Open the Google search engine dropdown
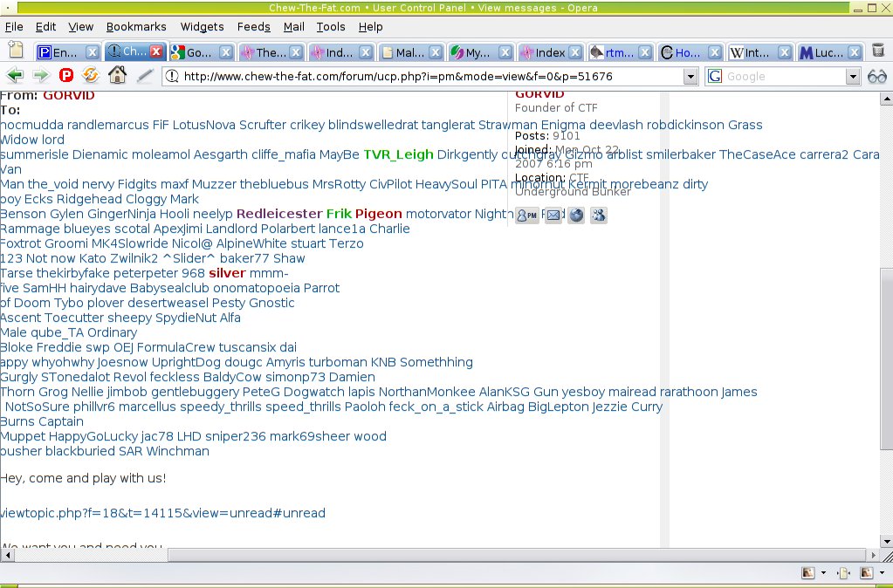The height and width of the screenshot is (588, 893). click(x=853, y=77)
